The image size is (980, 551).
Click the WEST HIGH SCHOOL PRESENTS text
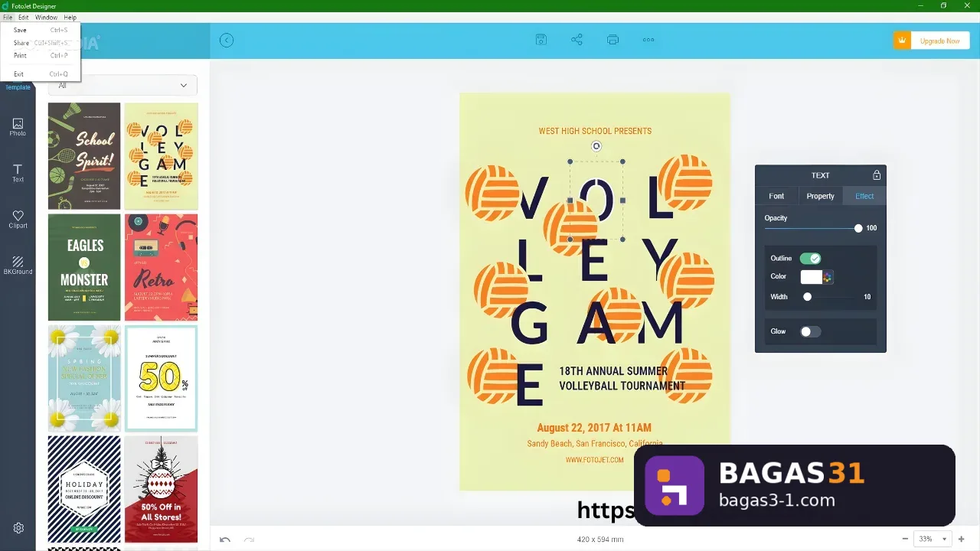click(595, 131)
